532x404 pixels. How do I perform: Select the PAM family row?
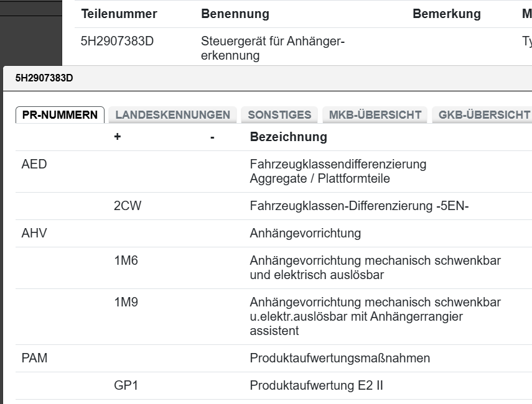pos(34,359)
